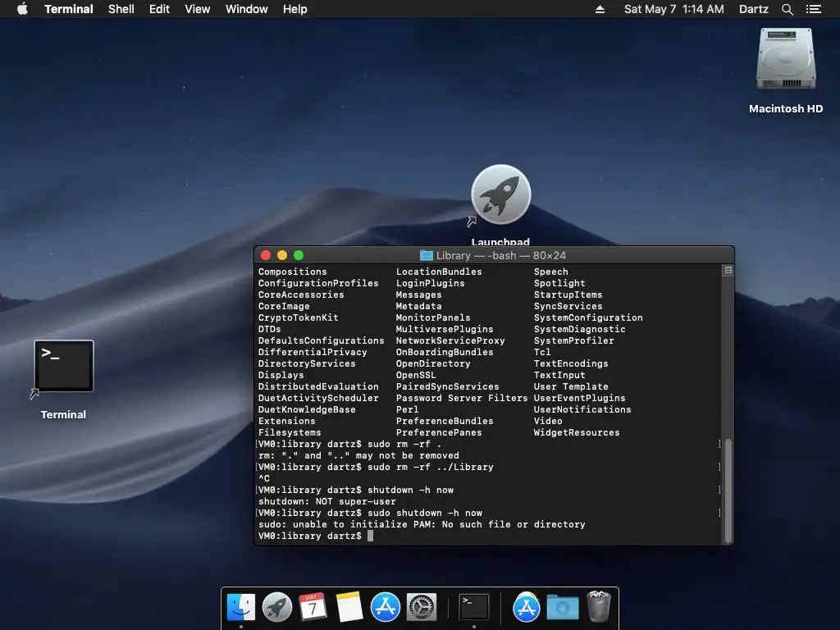Click the WidgetResources listing entry
This screenshot has height=630, width=840.
coord(577,432)
